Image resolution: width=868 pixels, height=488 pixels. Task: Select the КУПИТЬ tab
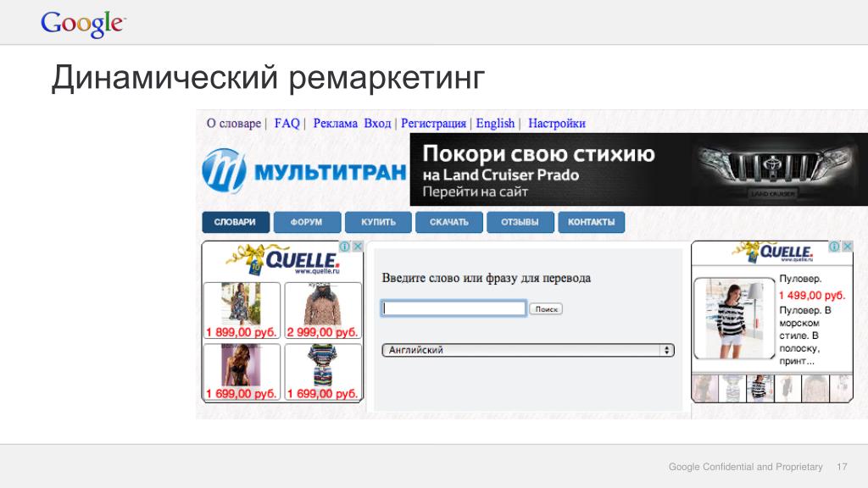pyautogui.click(x=378, y=222)
